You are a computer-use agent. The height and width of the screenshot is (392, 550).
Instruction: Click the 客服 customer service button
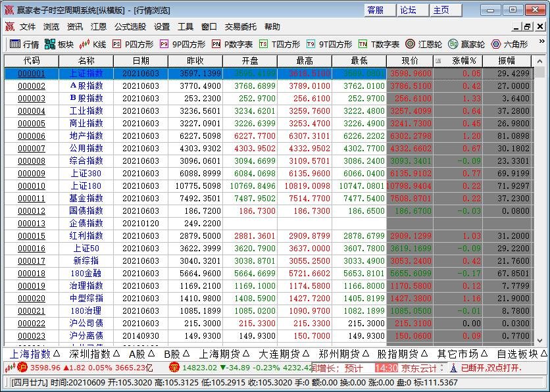[380, 10]
